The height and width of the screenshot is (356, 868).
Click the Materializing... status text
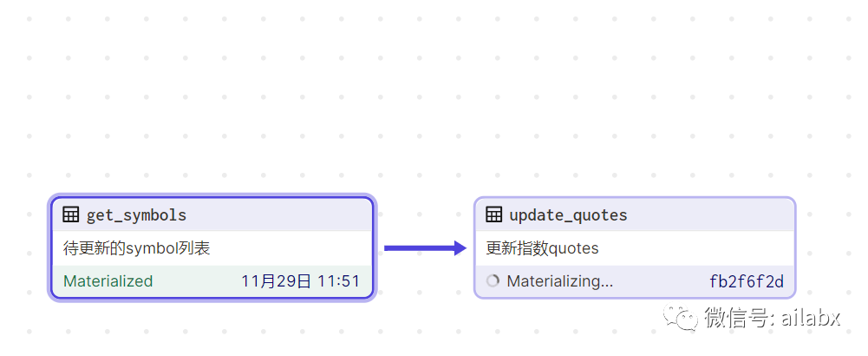[559, 281]
